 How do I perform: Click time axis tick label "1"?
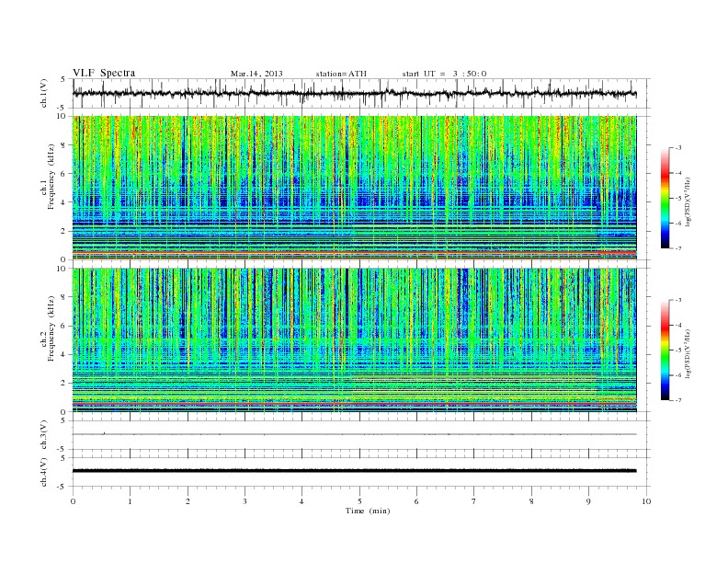(x=130, y=501)
